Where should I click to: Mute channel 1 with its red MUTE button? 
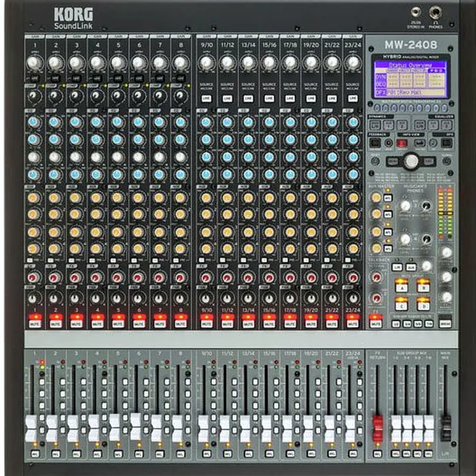point(35,321)
